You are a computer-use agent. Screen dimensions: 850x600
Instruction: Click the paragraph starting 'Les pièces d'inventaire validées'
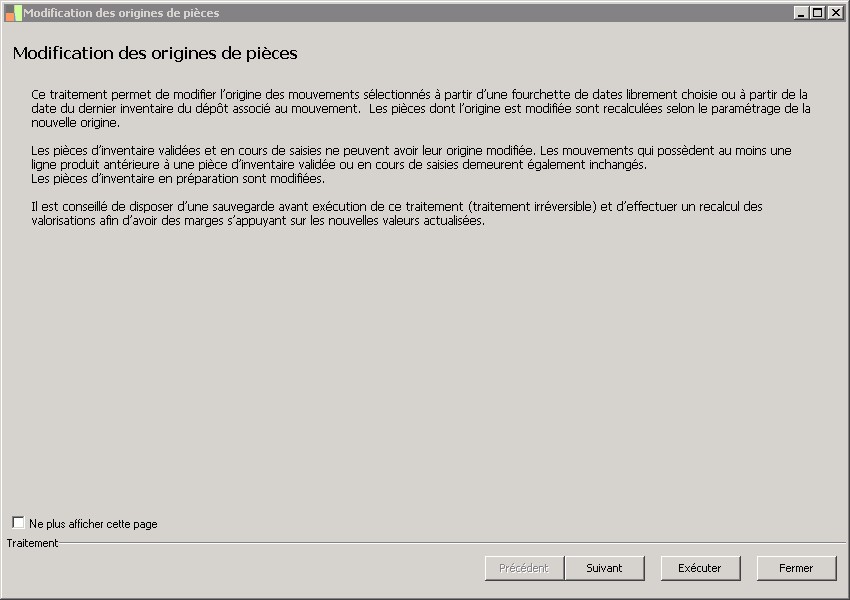[410, 157]
